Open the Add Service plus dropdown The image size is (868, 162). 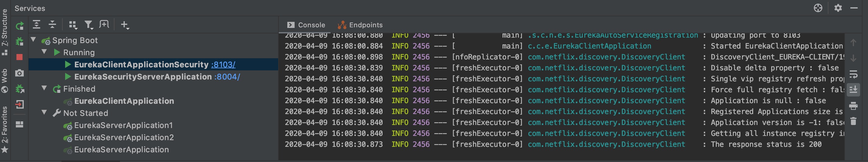[x=125, y=25]
